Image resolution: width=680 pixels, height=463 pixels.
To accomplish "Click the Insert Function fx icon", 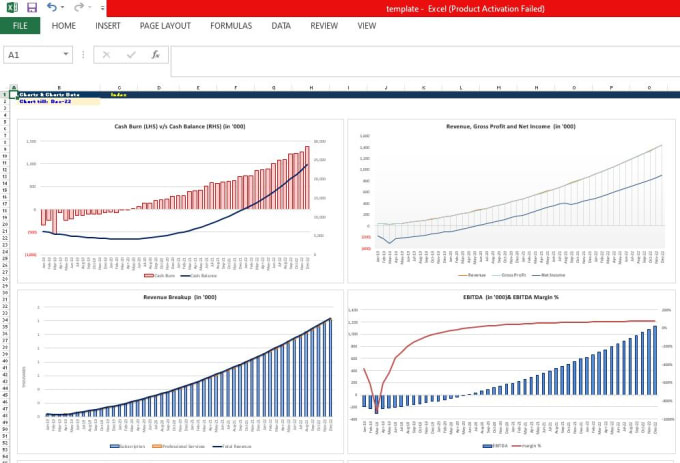I will (155, 55).
